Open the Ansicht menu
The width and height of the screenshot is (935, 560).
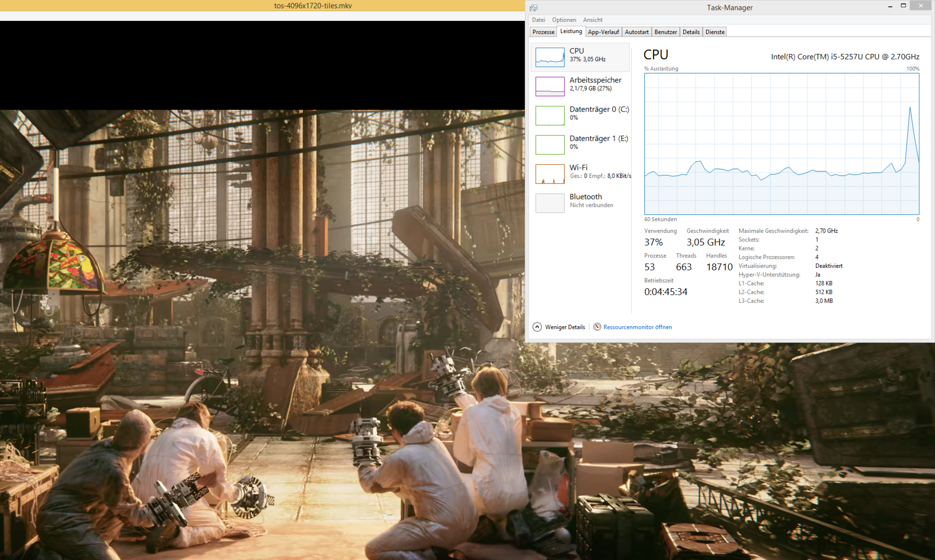click(x=593, y=20)
